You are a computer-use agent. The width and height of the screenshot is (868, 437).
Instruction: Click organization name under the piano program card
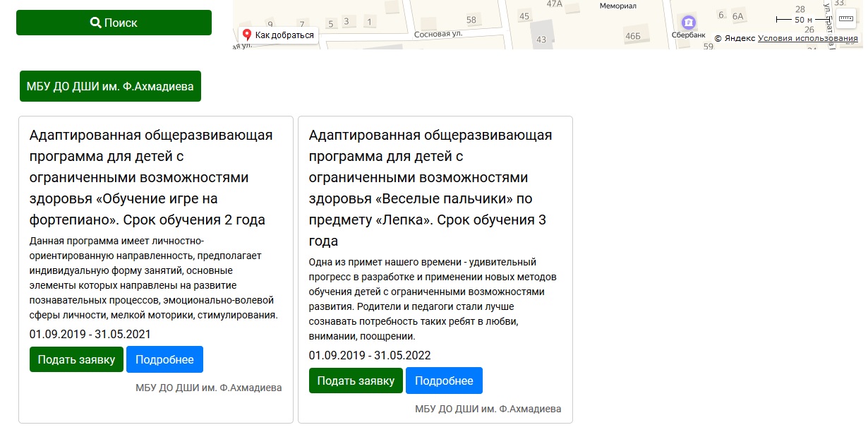[x=208, y=388]
